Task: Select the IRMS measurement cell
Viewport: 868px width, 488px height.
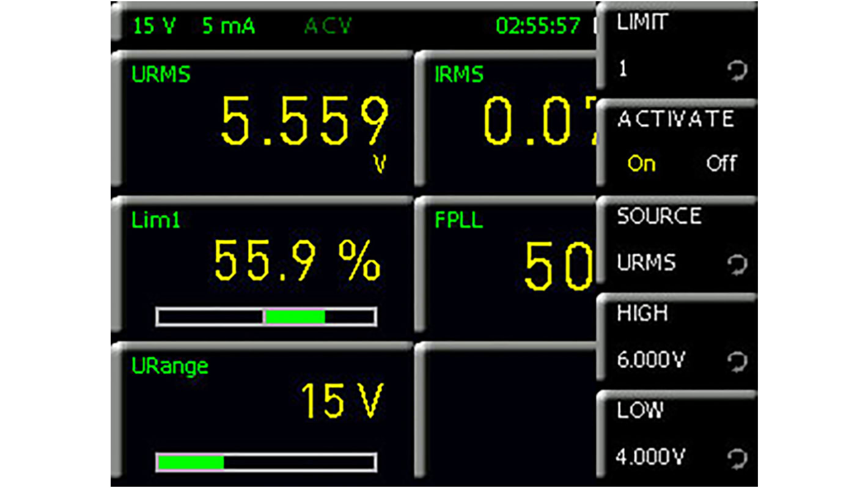Action: (x=506, y=119)
